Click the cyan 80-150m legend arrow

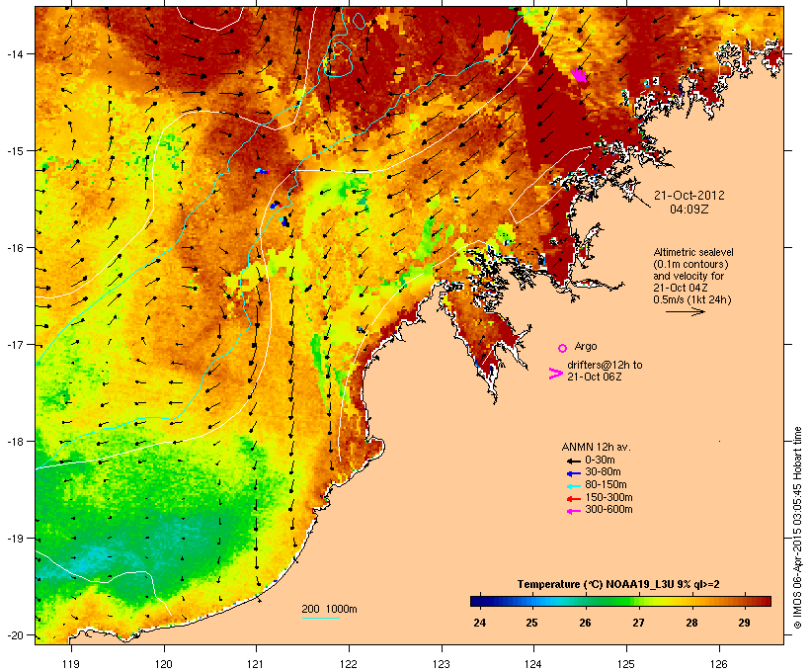573,486
